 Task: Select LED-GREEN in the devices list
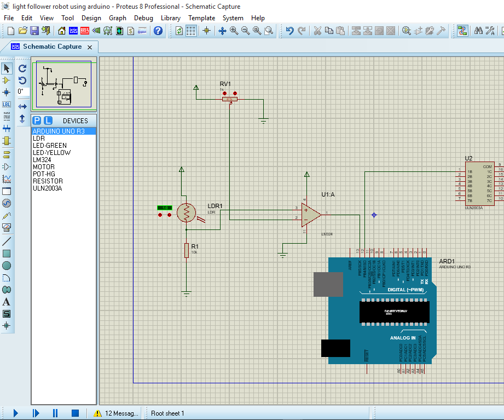(63, 145)
